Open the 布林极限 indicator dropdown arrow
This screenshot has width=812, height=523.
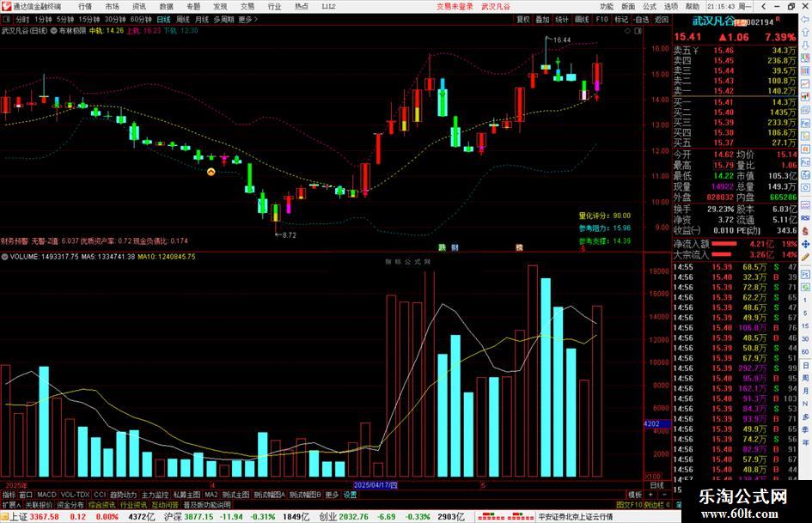tap(54, 31)
